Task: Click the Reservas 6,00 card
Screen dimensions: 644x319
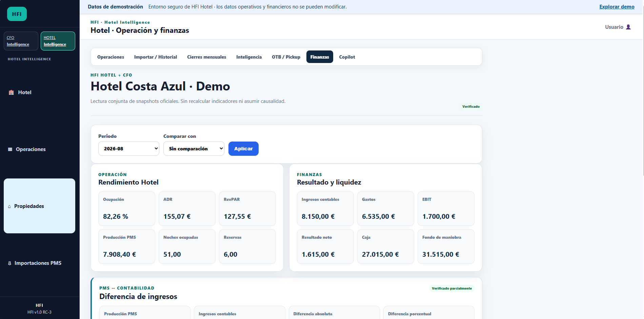Action: coord(247,247)
